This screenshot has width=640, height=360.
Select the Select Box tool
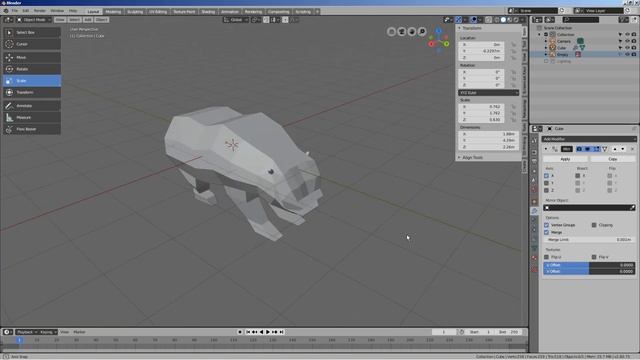point(32,32)
